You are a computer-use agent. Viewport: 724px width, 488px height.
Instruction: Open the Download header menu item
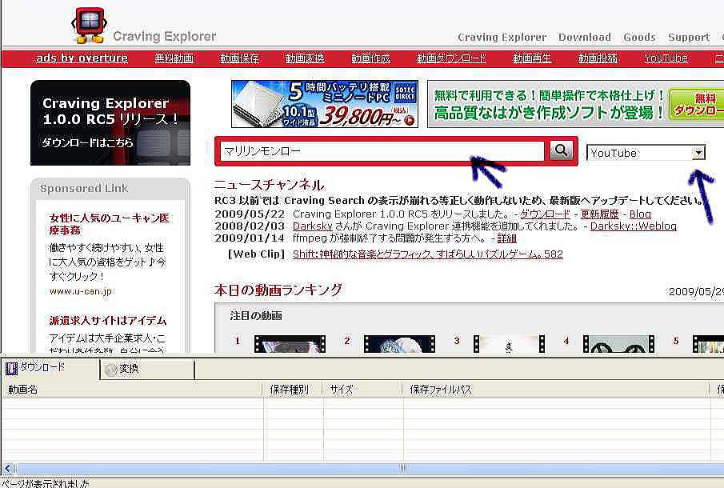point(585,37)
